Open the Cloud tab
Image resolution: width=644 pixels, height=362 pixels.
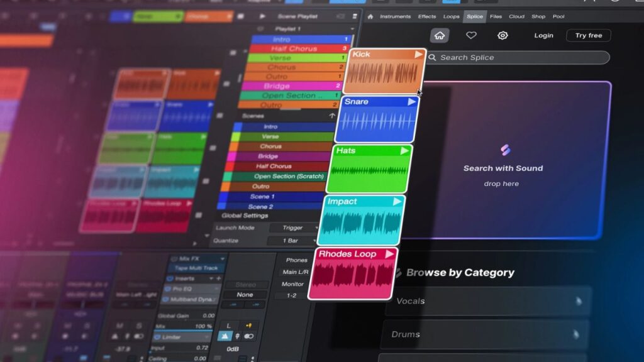(516, 16)
